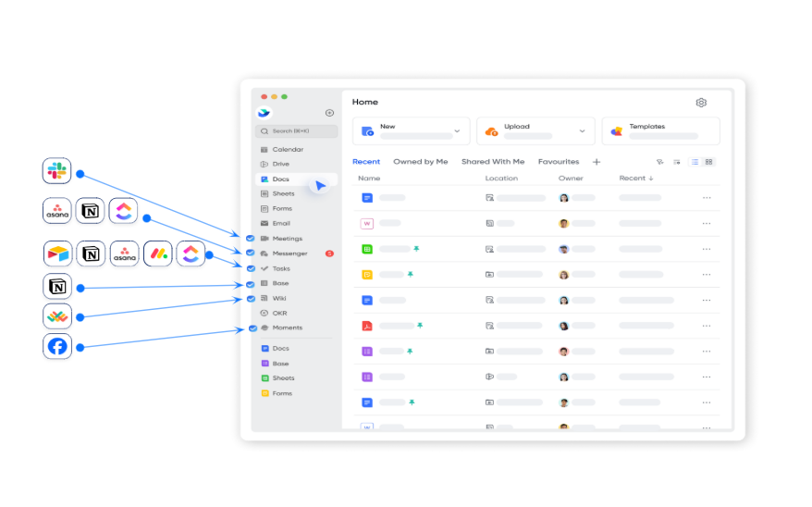Toggle the checkmark beside Messenger
Viewport: 812px width, 507px height.
coord(251,253)
